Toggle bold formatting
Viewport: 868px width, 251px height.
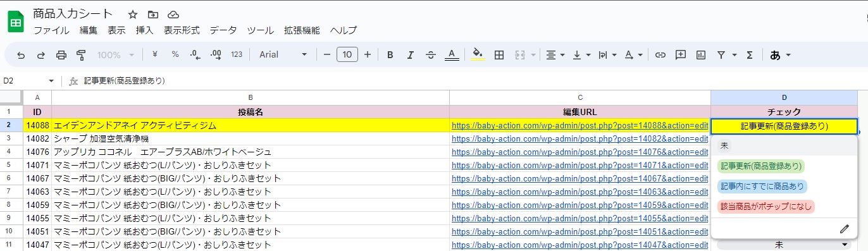tap(390, 55)
